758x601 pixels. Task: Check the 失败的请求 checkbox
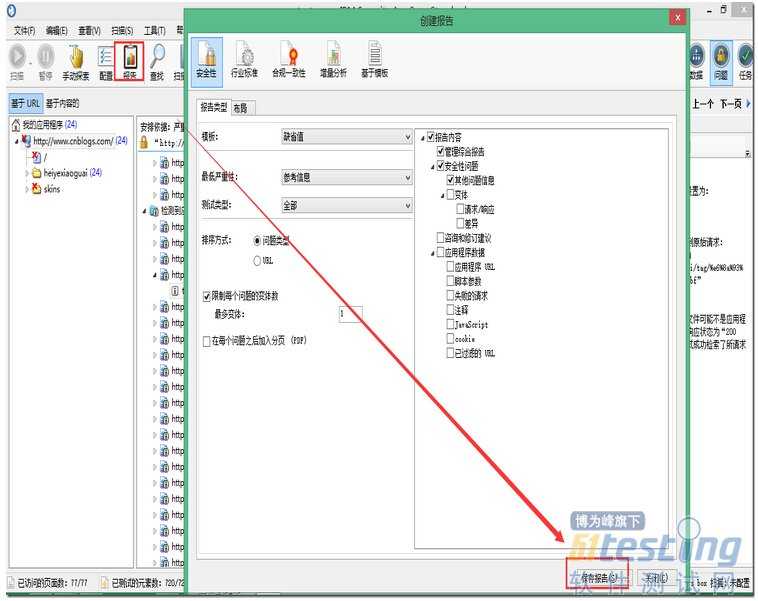pyautogui.click(x=450, y=295)
